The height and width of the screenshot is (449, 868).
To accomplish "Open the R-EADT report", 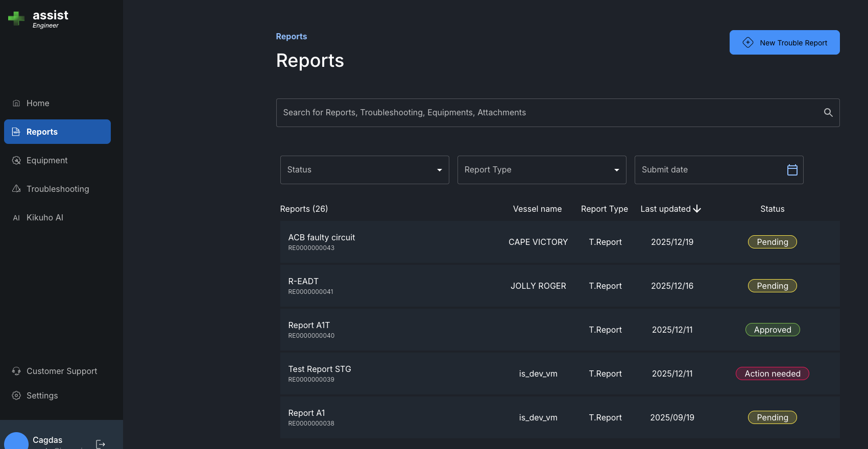I will (560, 286).
